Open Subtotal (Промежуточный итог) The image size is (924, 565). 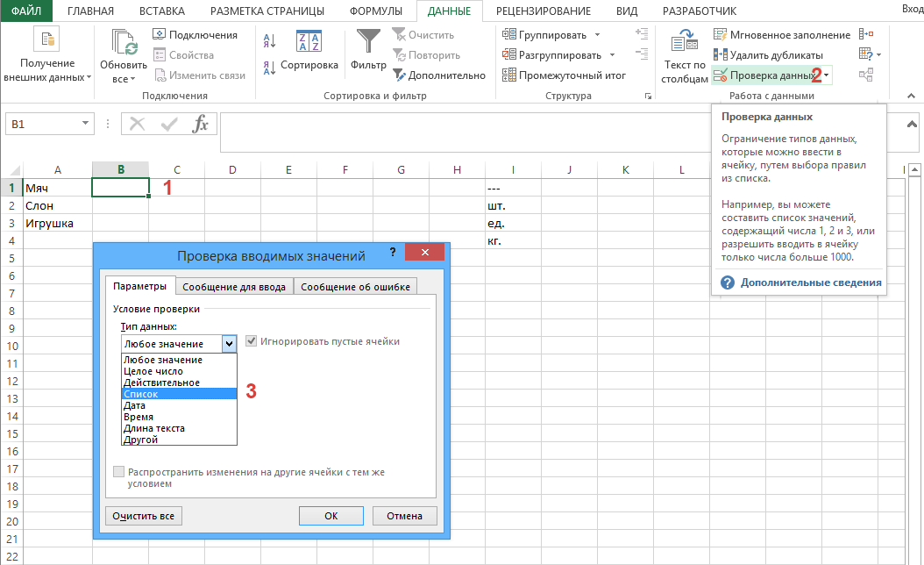(564, 75)
